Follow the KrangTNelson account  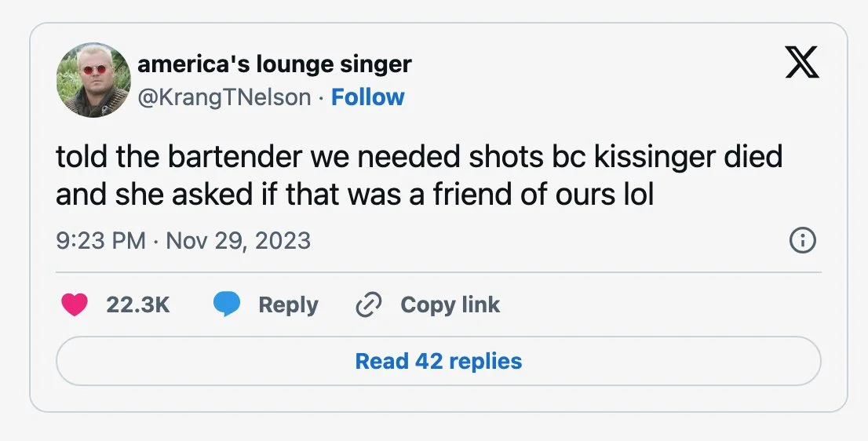(367, 97)
